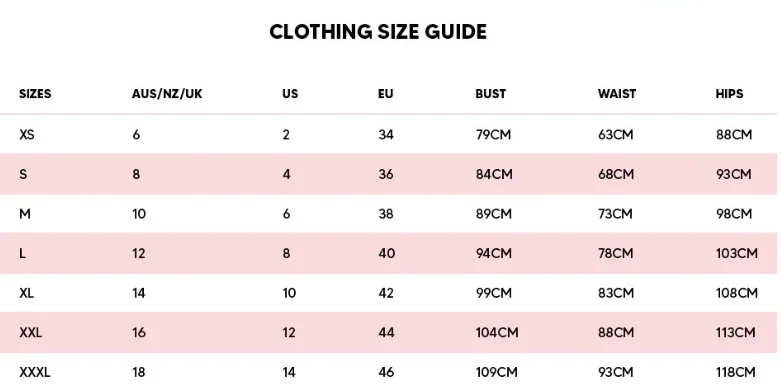The image size is (781, 392).
Task: Select the XS size row label
Action: (27, 134)
